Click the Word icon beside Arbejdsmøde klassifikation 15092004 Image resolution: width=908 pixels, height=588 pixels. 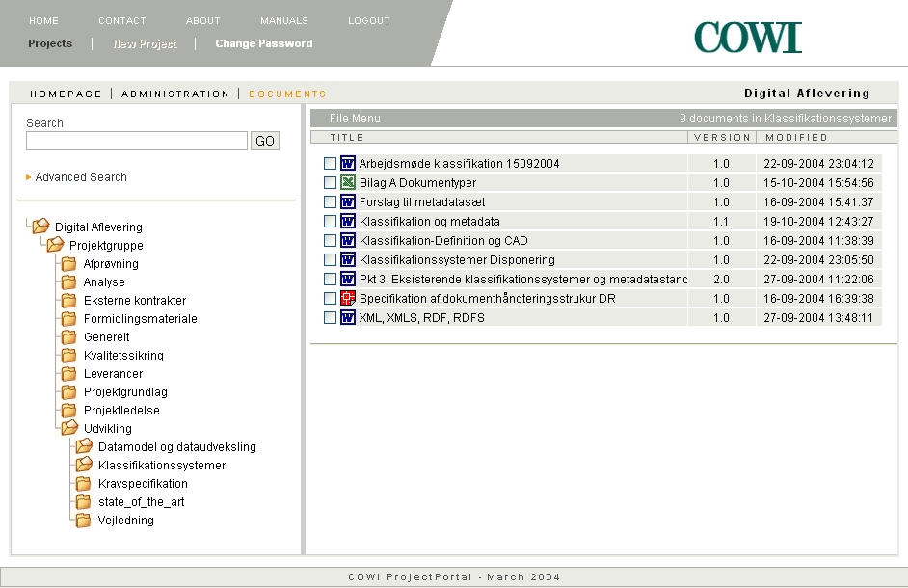pos(348,164)
